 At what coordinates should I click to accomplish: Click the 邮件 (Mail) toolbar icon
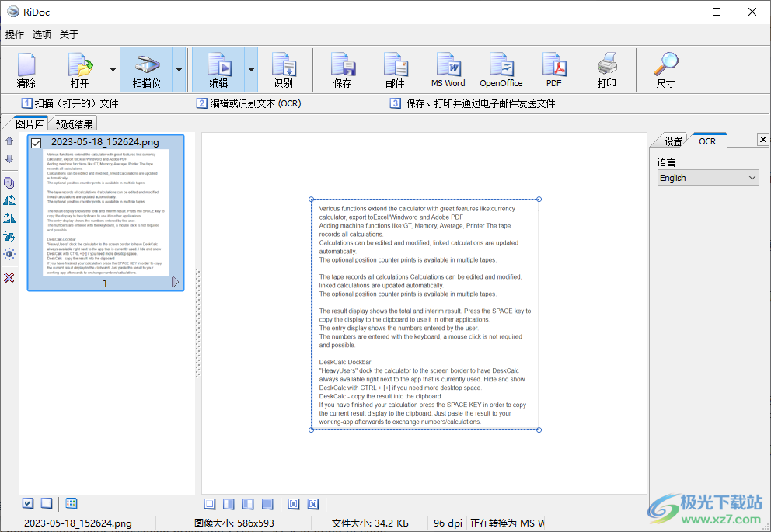(x=396, y=70)
